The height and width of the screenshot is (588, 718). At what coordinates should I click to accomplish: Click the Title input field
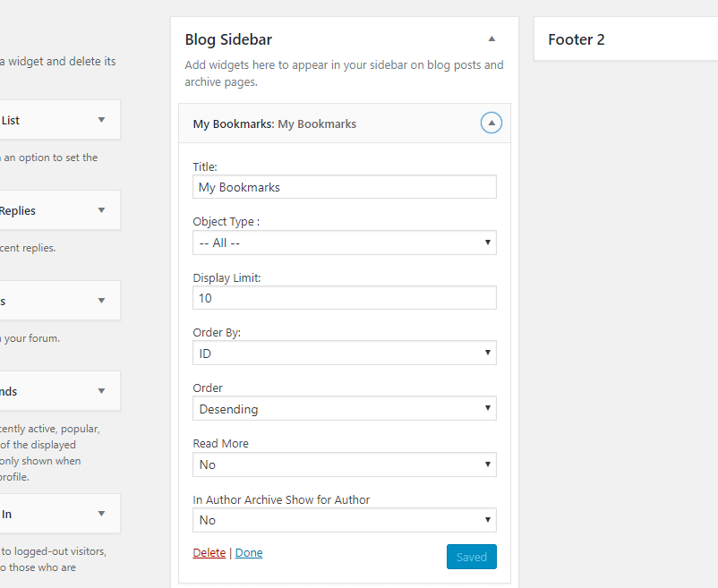[344, 187]
